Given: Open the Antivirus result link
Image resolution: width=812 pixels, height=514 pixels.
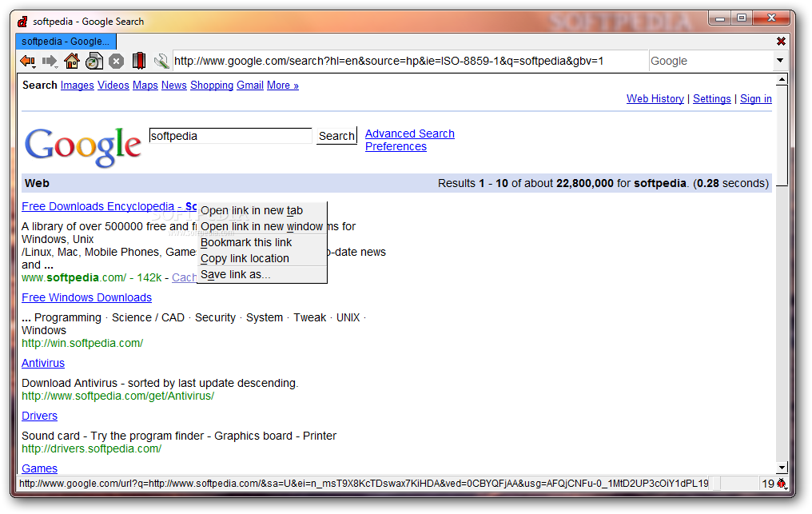Looking at the screenshot, I should pos(43,363).
